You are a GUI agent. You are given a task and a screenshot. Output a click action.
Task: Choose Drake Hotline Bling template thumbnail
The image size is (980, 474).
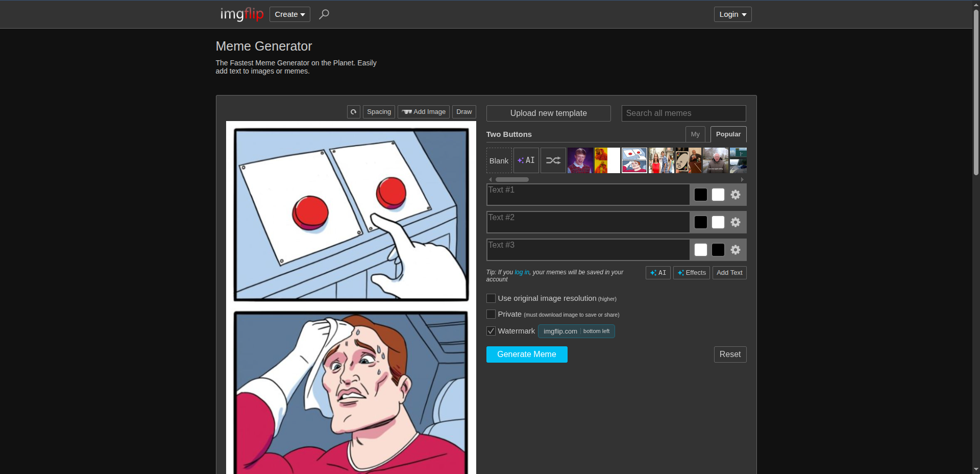point(607,160)
